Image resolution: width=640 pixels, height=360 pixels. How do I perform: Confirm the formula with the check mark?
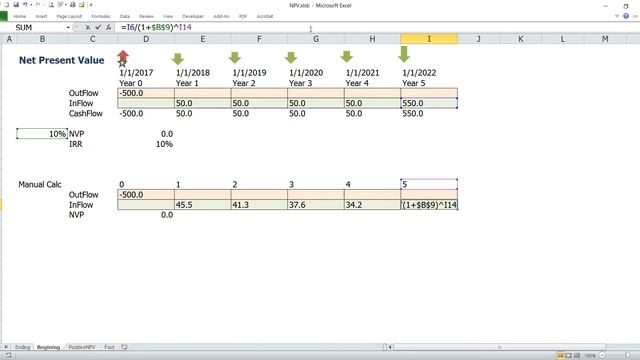pos(98,27)
